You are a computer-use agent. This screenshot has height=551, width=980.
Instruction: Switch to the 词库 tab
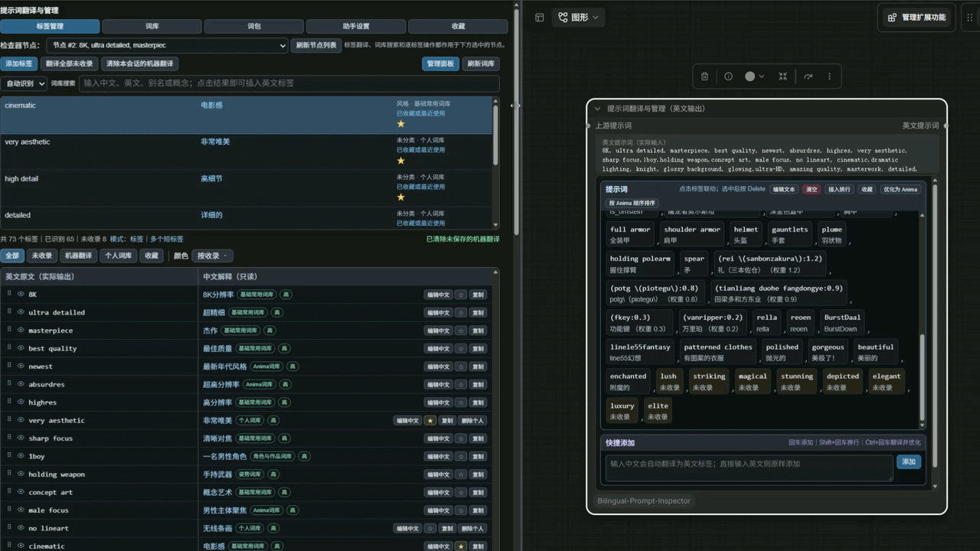[152, 26]
